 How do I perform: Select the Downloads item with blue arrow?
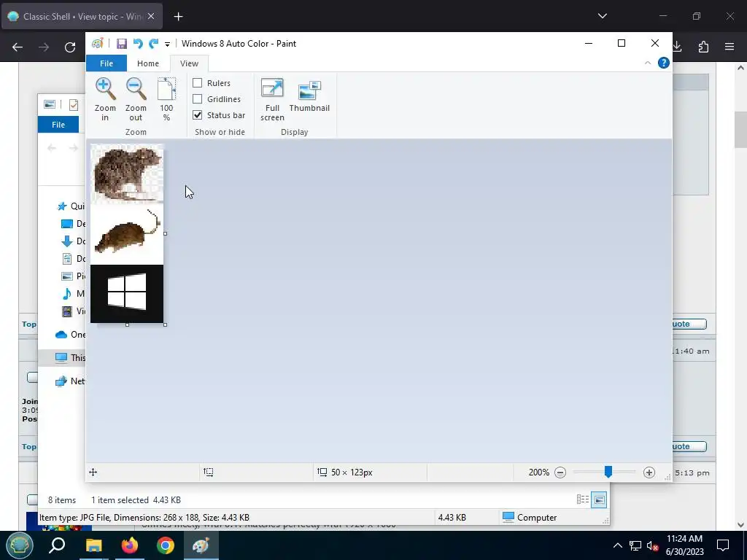74,241
